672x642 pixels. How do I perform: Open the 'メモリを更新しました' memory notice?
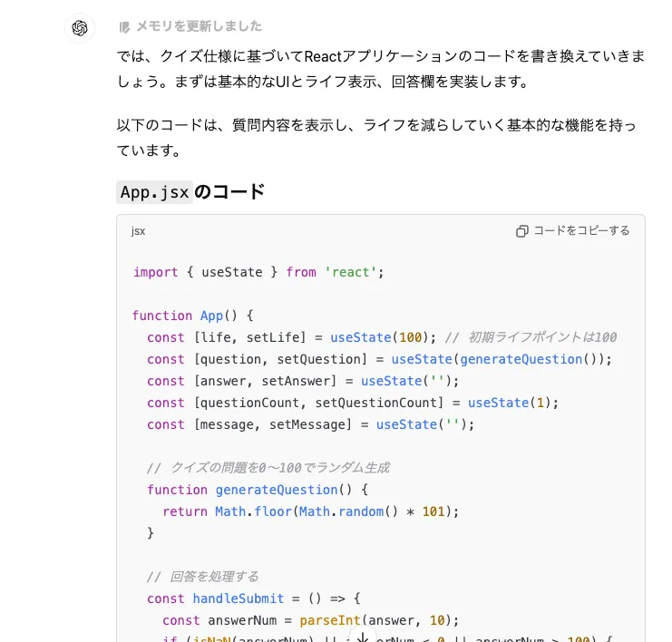pos(199,27)
